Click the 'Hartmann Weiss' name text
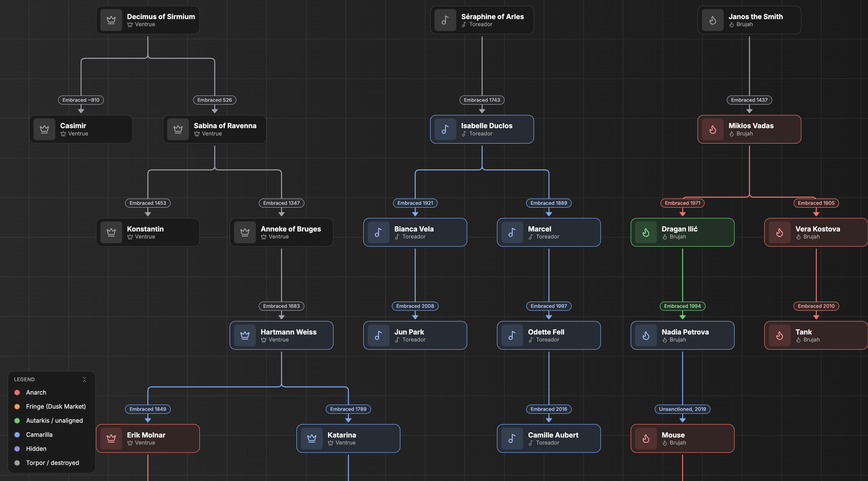This screenshot has height=481, width=868. 289,332
